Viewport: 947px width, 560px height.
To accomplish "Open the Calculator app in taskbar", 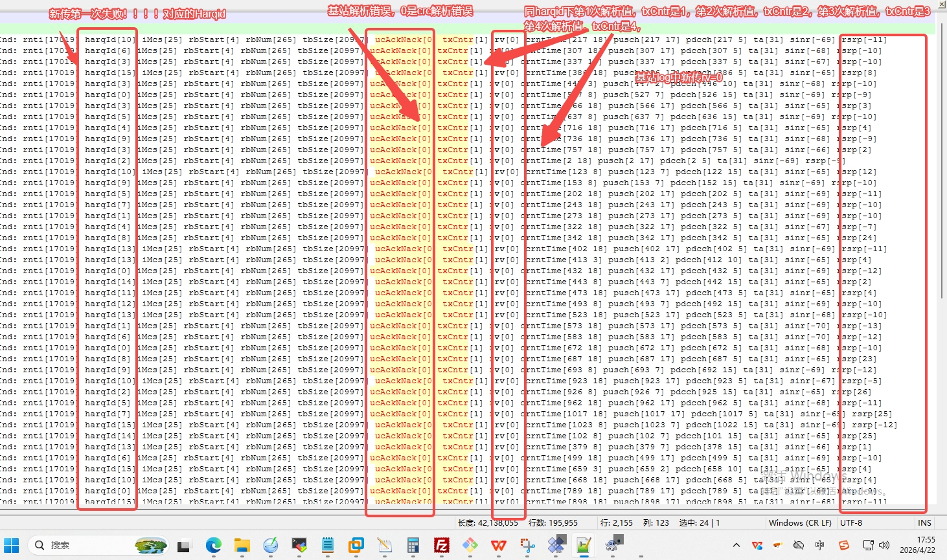I will tap(413, 545).
